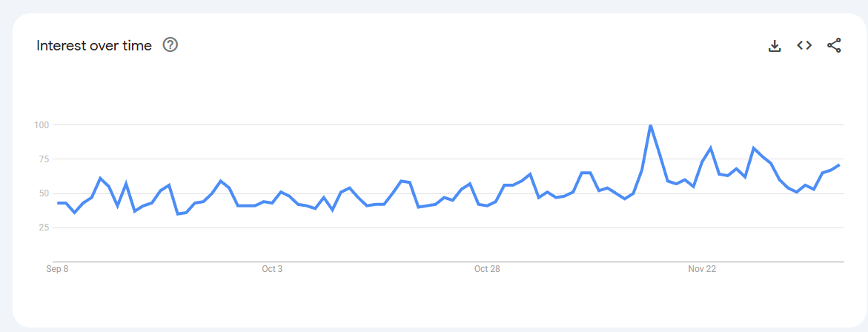Click the 75 value axis label
This screenshot has width=868, height=332.
pyautogui.click(x=43, y=159)
